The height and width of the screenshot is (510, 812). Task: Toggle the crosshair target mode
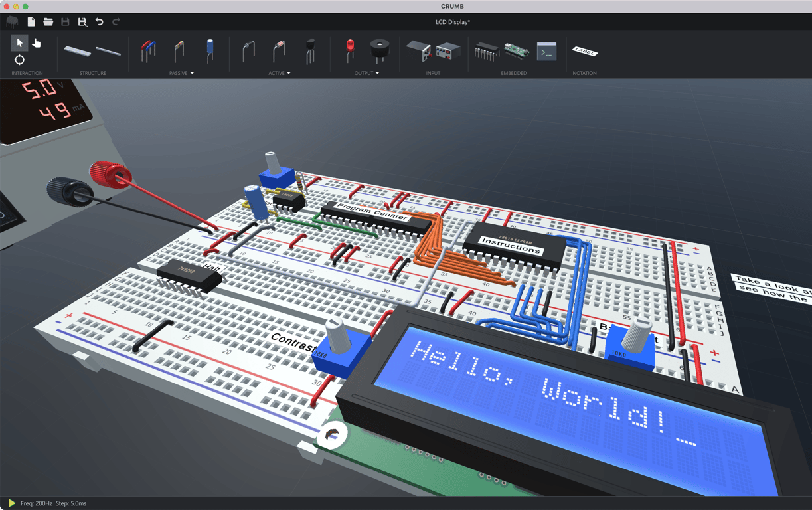click(19, 60)
